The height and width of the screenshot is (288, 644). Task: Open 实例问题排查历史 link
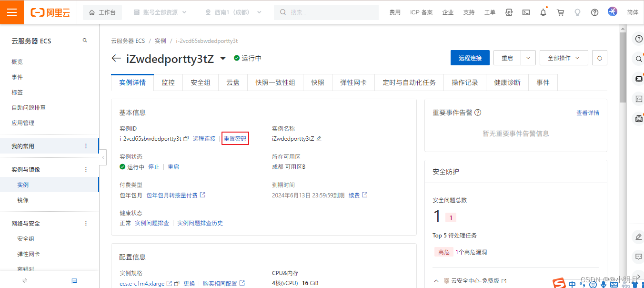(200, 223)
